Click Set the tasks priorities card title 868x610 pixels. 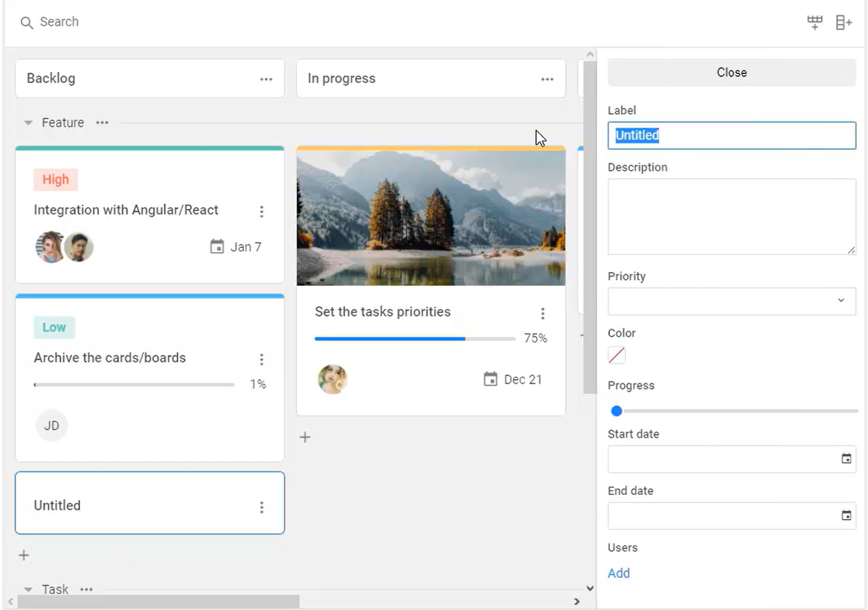383,312
